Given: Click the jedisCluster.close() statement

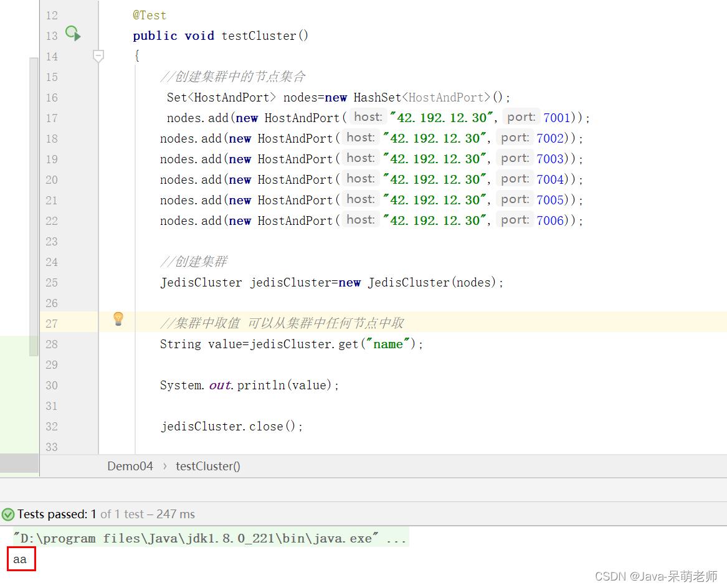Looking at the screenshot, I should tap(231, 426).
